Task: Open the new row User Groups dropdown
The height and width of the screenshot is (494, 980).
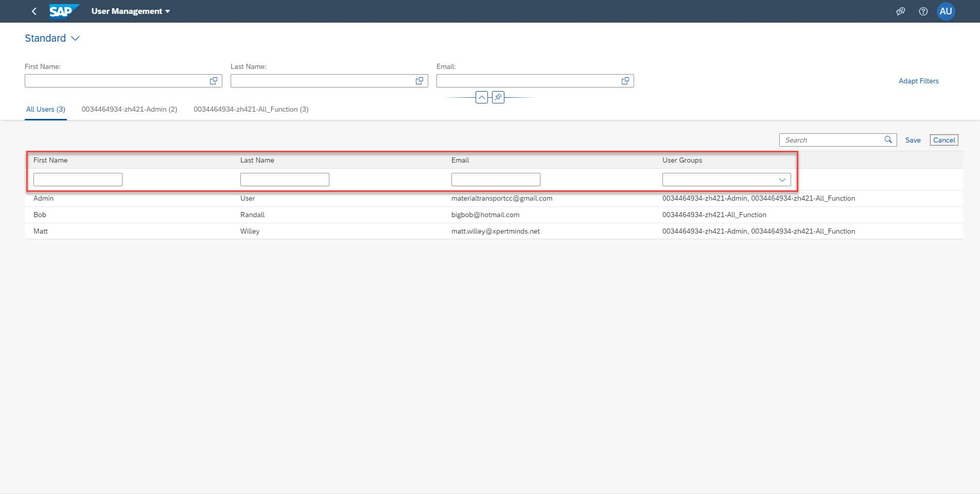Action: (x=782, y=180)
